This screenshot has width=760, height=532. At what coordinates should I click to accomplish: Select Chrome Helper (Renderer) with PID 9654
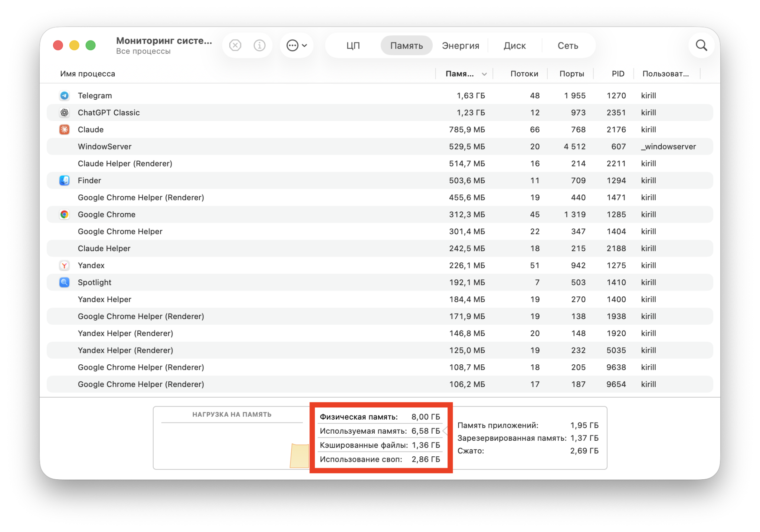coord(380,384)
